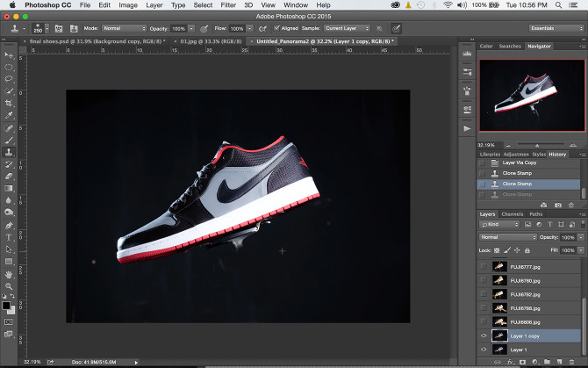Select the Dodge tool
Image resolution: width=588 pixels, height=368 pixels.
coord(9,213)
